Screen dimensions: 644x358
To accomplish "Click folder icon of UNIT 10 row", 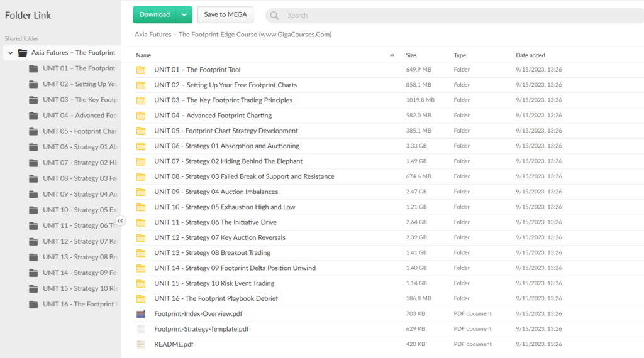I will [141, 207].
